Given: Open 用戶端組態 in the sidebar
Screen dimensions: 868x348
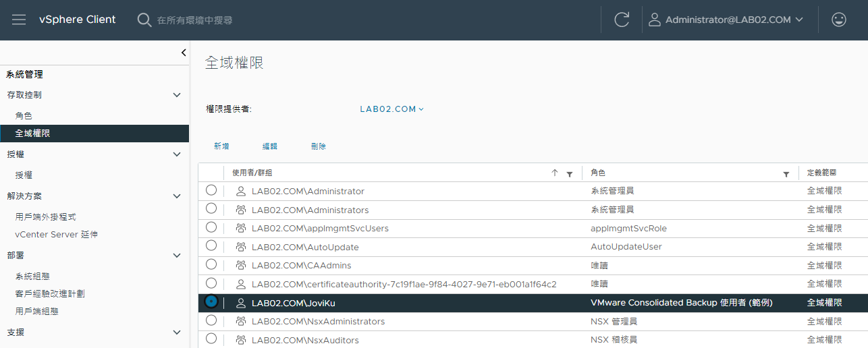Looking at the screenshot, I should [36, 312].
